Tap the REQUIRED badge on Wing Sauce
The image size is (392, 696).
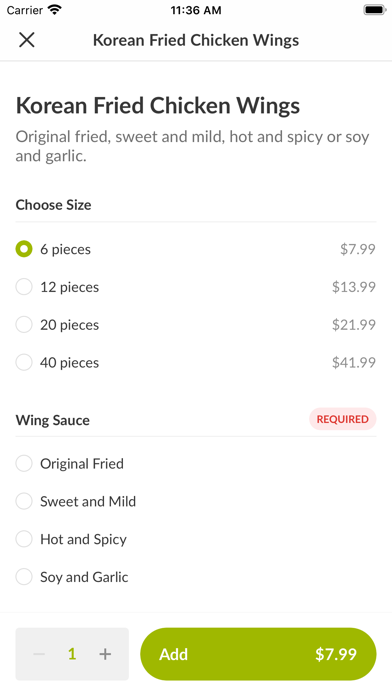tap(342, 419)
